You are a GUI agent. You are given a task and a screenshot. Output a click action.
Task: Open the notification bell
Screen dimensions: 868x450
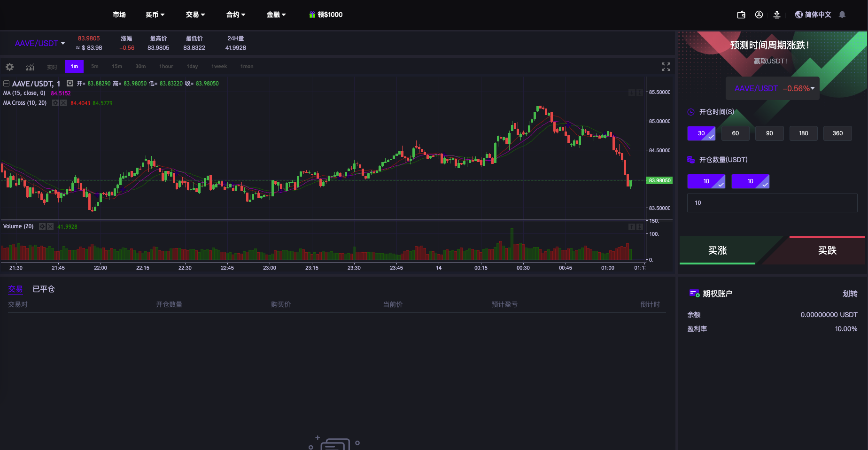tap(842, 15)
